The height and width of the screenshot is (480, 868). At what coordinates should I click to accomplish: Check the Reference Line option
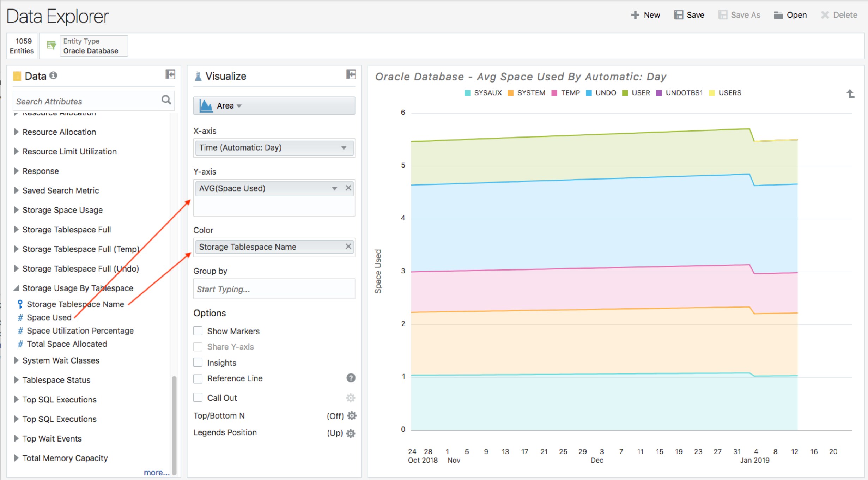(x=198, y=378)
